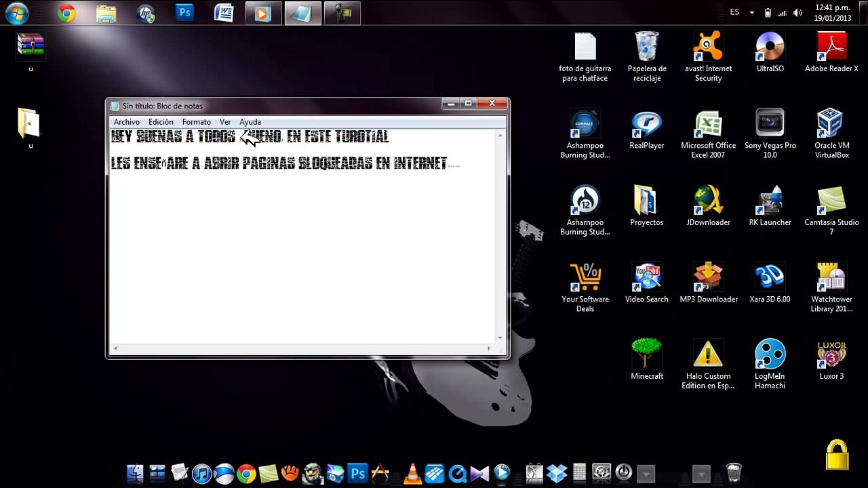The height and width of the screenshot is (488, 868).
Task: Open the Ver menu
Action: (225, 122)
